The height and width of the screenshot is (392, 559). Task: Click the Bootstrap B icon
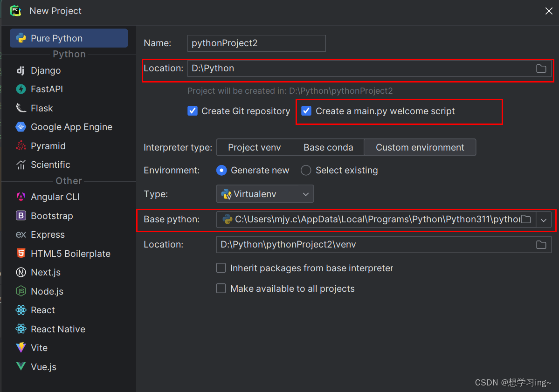21,216
